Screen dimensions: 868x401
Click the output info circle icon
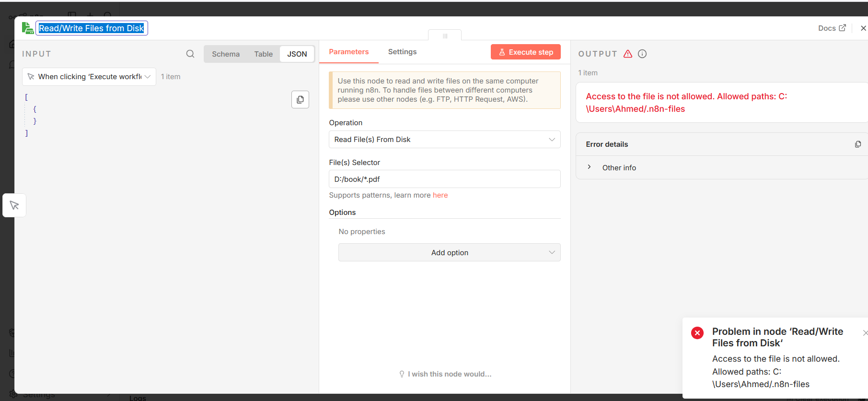(x=642, y=54)
